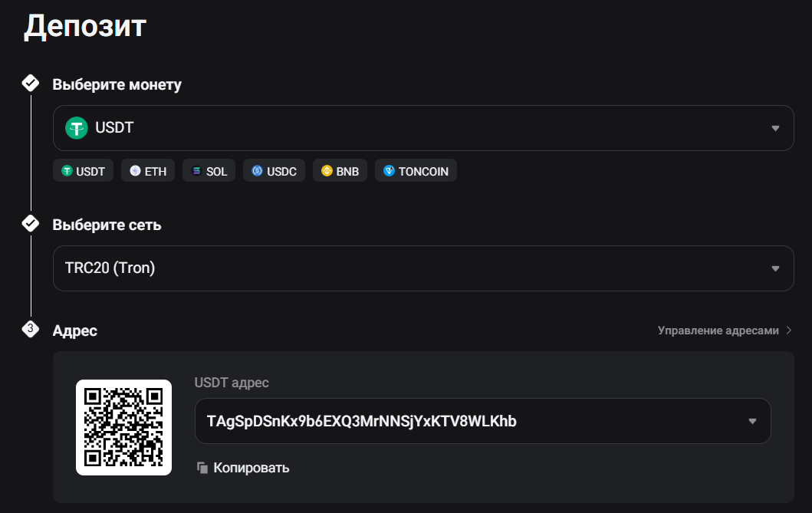Screen dimensions: 812x513
Task: Click the chevron next to Управление адресами
Action: (788, 330)
